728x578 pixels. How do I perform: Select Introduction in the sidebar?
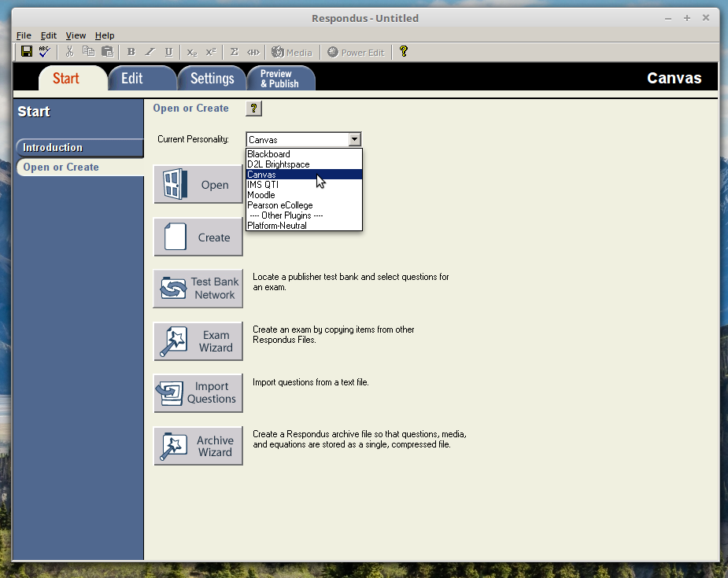point(79,148)
